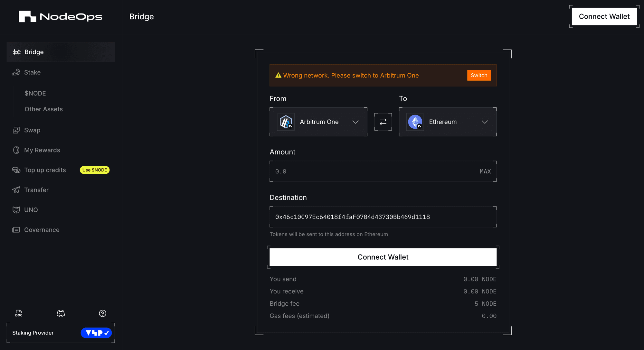Click the Top up credits coins icon
Screen dimensions: 644x350
pos(16,170)
